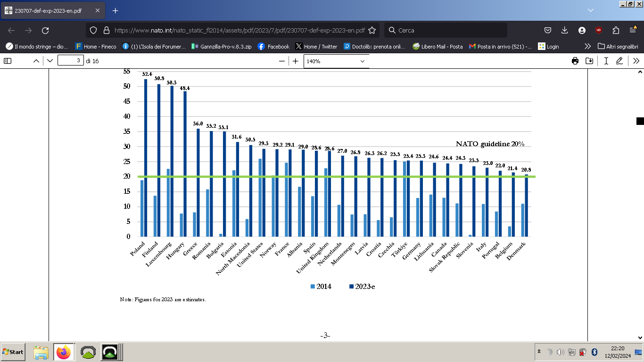Click the nato.int URL address field
Image resolution: width=644 pixels, height=362 pixels.
pyautogui.click(x=239, y=30)
